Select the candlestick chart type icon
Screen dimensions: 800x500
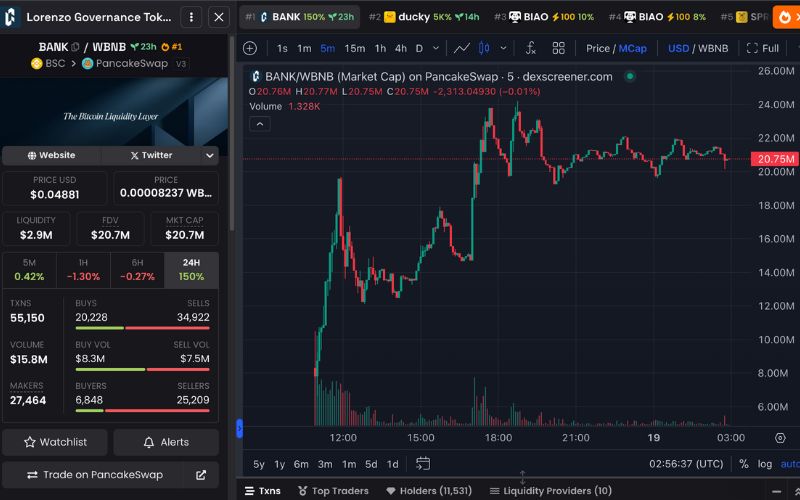484,48
